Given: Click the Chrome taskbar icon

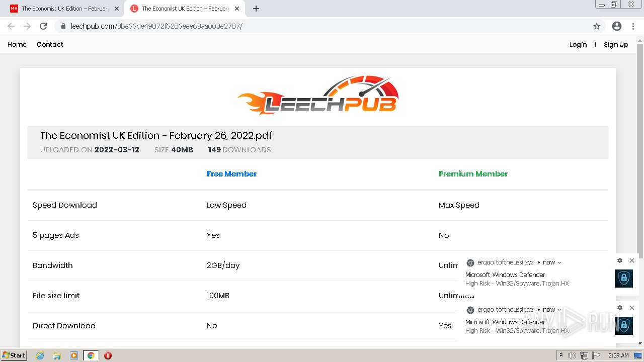Looking at the screenshot, I should point(91,355).
